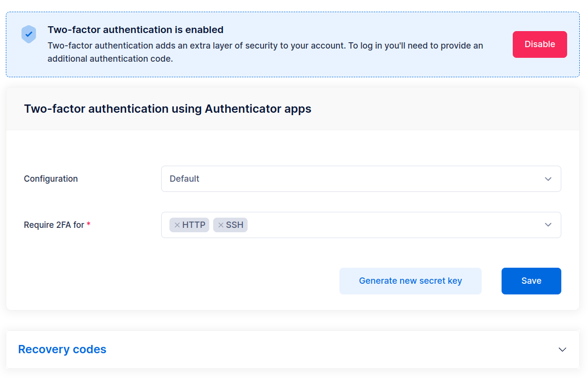Click the Generate new secret key link
588x378 pixels.
pyautogui.click(x=410, y=281)
